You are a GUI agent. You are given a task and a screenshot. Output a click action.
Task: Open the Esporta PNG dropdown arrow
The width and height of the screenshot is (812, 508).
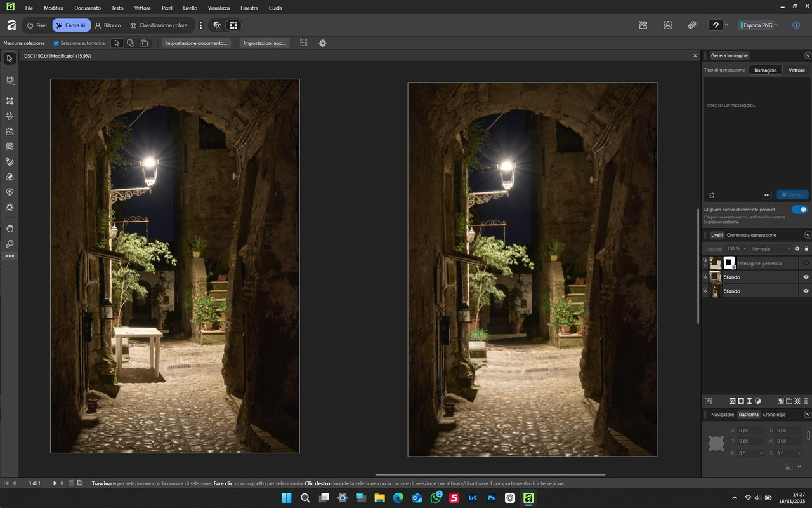click(777, 25)
